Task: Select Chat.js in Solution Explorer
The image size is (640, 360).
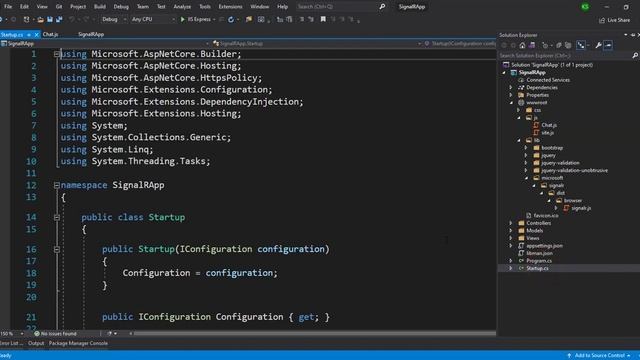Action: coord(549,125)
